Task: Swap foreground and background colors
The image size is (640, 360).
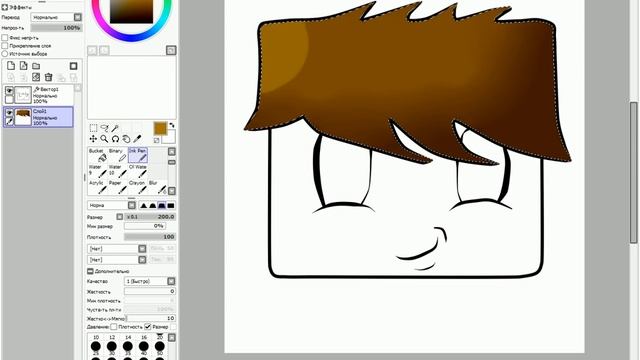Action: 172,125
